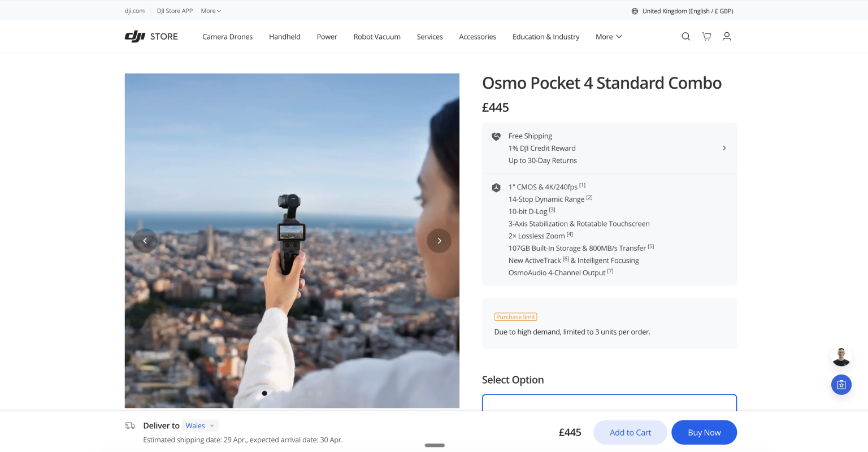868x452 pixels.
Task: Click the Add to Cart button
Action: (x=630, y=433)
